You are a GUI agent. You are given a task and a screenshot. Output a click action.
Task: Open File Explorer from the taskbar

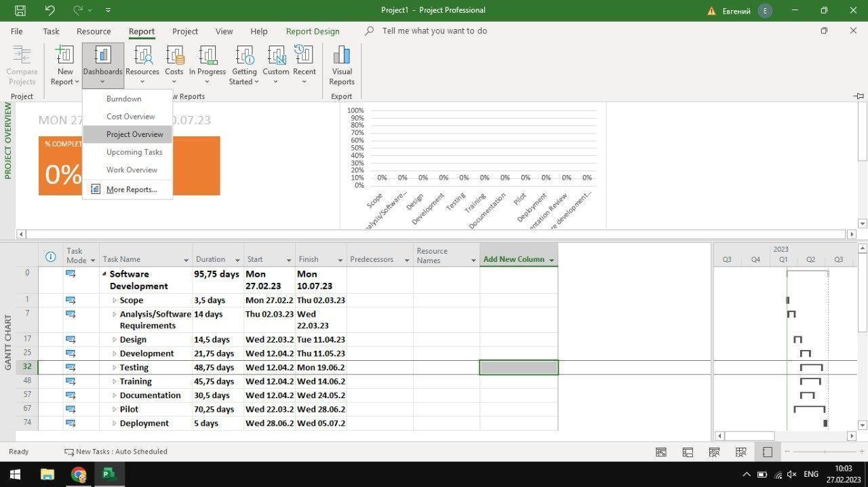point(47,474)
